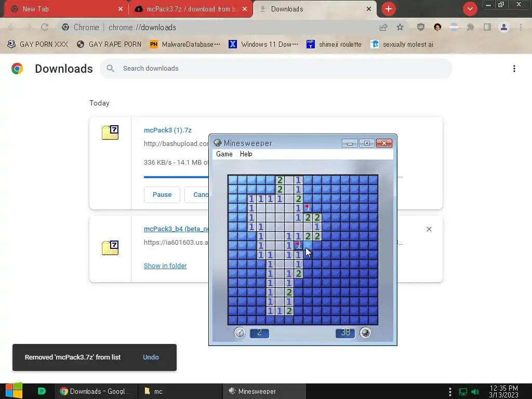
Task: Open the Chrome profile avatar menu
Action: (504, 27)
